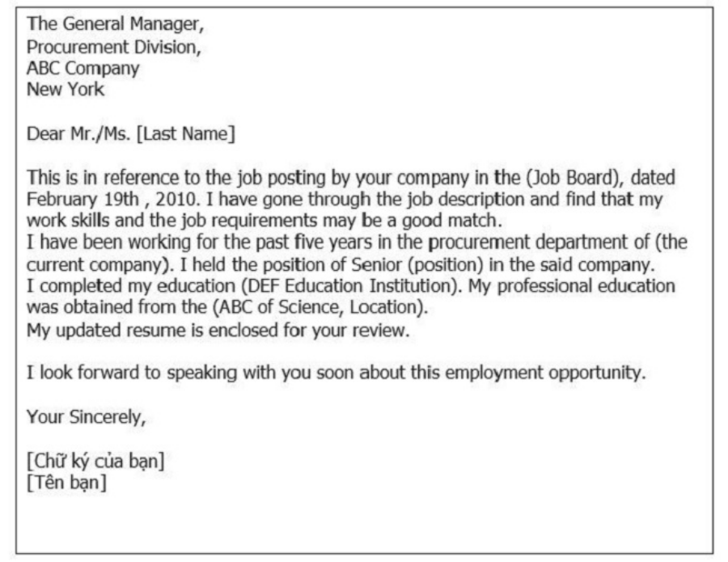The width and height of the screenshot is (728, 562).
Task: Click '(ABC of Science, Location)' placeholder
Action: [320, 307]
